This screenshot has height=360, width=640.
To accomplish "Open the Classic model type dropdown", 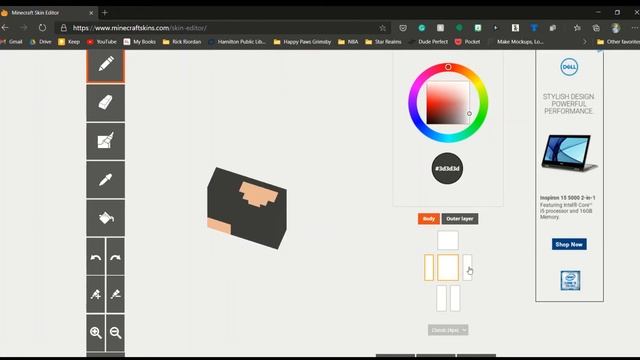I will [x=448, y=330].
